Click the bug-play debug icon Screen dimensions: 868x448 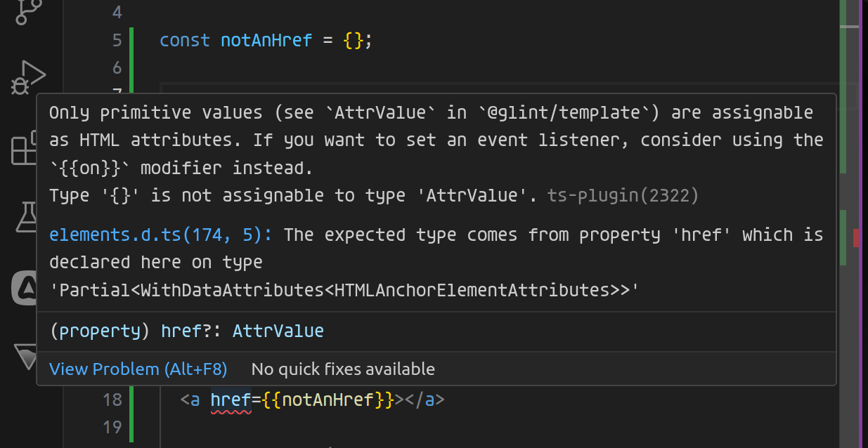click(28, 76)
